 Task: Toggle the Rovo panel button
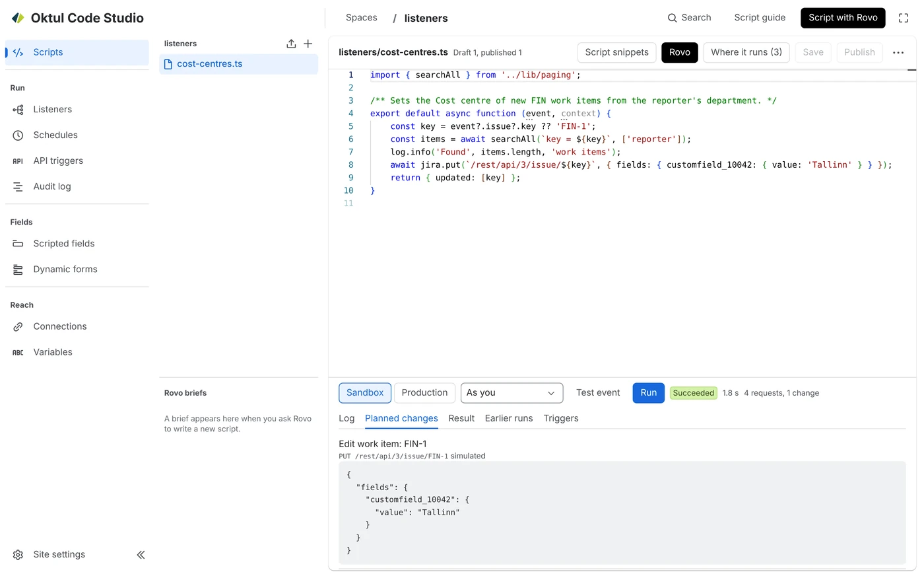click(x=680, y=52)
